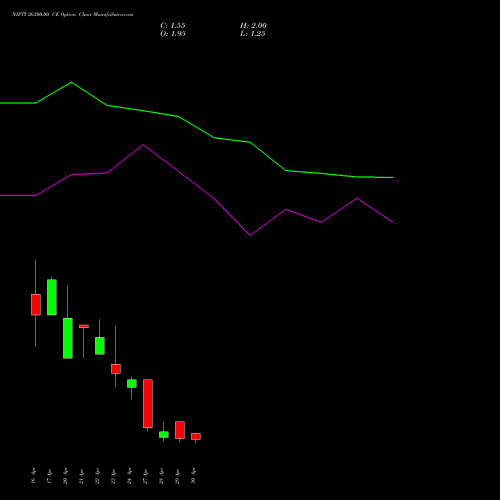The height and width of the screenshot is (500, 500).
Task: Click the high value 'H: 2.00'
Action: [x=253, y=26]
